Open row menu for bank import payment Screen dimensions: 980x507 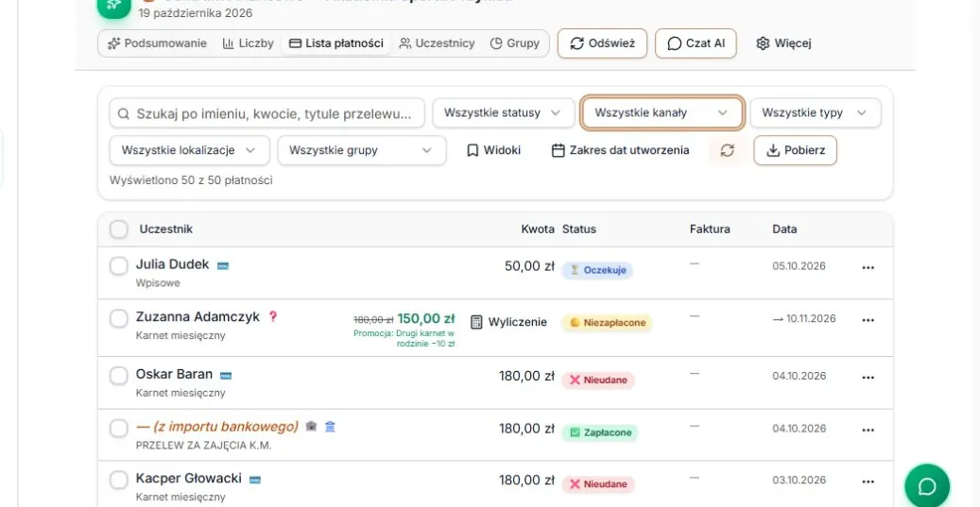tap(868, 431)
